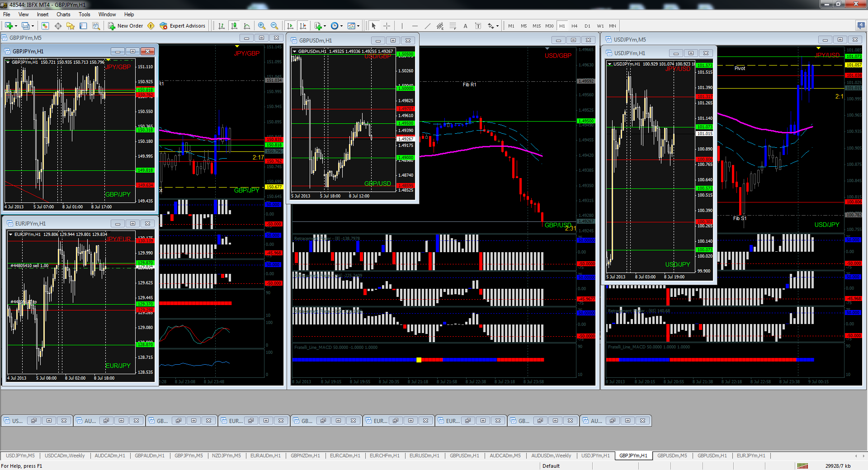Image resolution: width=868 pixels, height=470 pixels.
Task: Select the Vertical Line drawing tool
Action: click(x=402, y=26)
